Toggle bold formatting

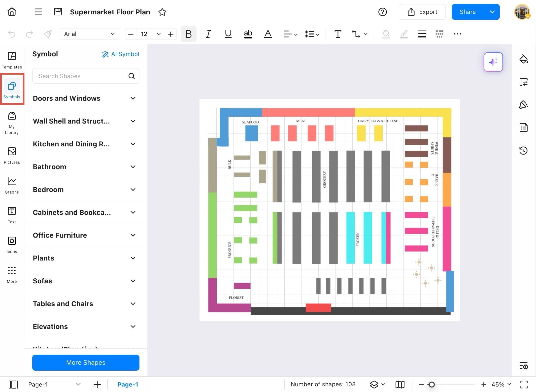tap(188, 34)
